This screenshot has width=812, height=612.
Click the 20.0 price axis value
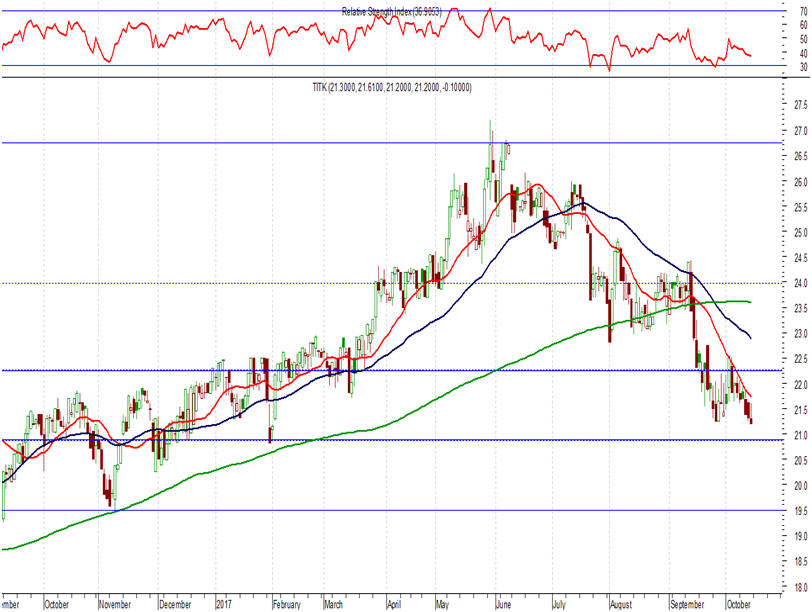tap(801, 486)
